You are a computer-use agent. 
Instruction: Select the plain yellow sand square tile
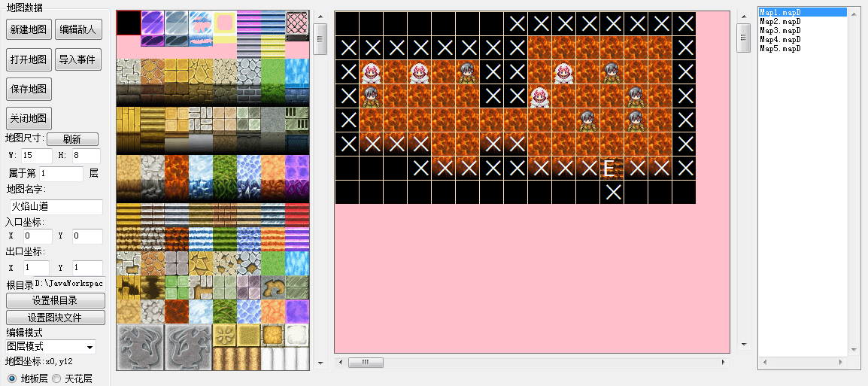[x=248, y=336]
